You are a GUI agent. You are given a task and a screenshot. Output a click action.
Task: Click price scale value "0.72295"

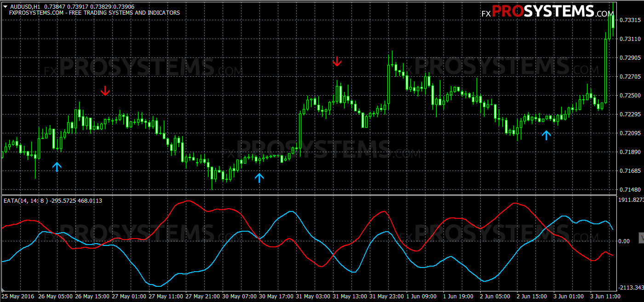click(630, 114)
